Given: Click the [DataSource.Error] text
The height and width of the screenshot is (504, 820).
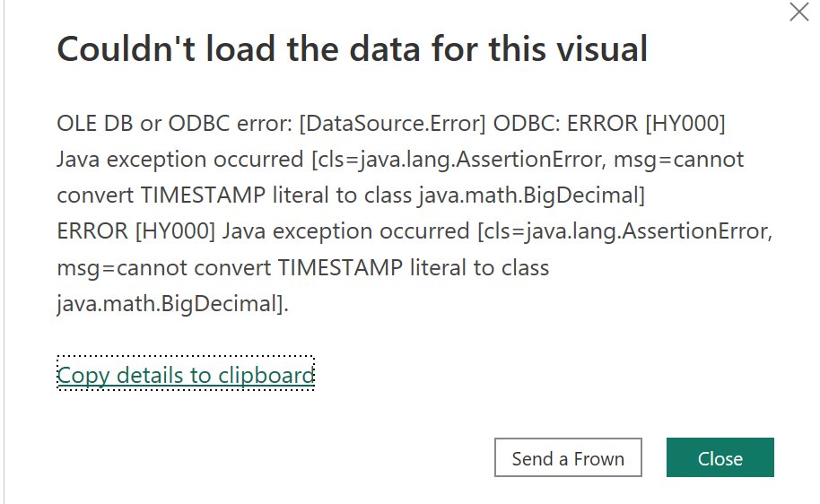Looking at the screenshot, I should pyautogui.click(x=393, y=124).
